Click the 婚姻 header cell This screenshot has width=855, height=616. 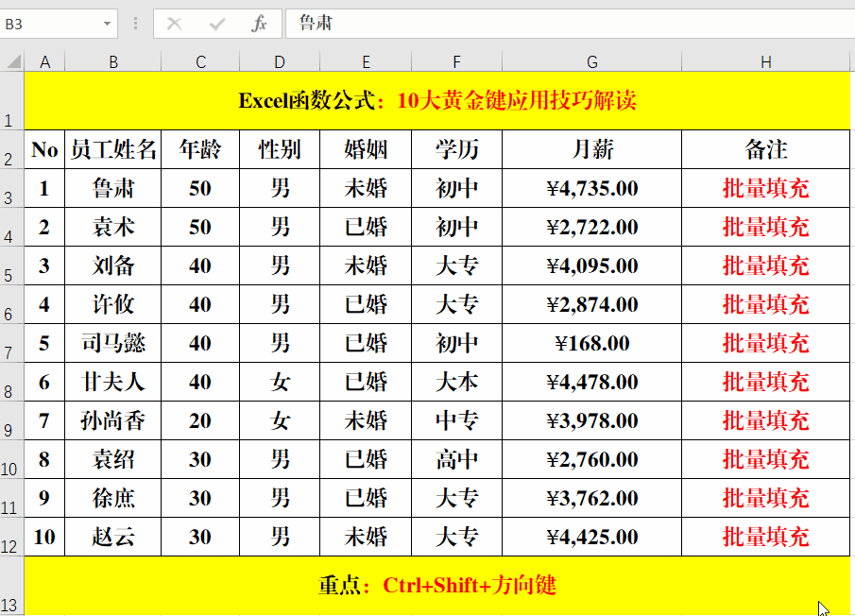[x=366, y=149]
